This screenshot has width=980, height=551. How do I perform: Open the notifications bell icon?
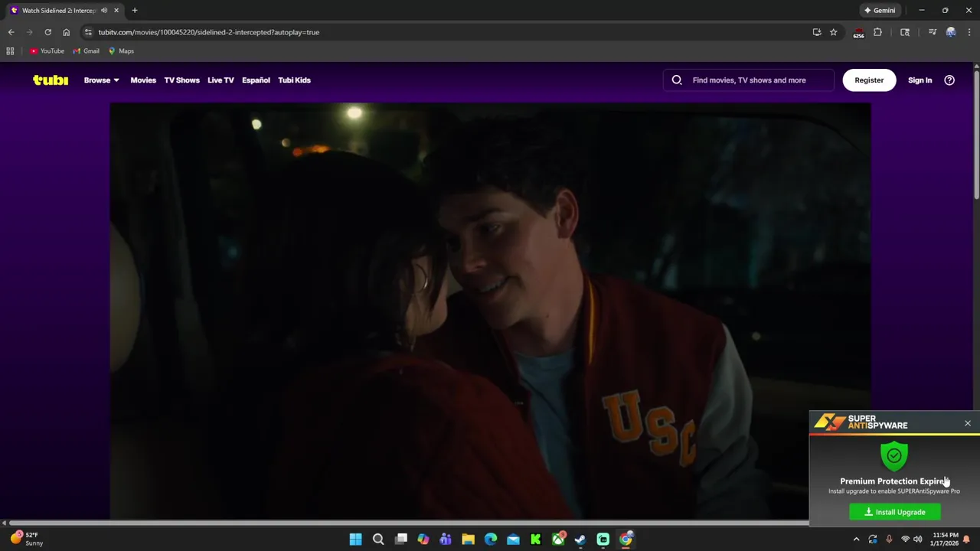[x=966, y=540]
